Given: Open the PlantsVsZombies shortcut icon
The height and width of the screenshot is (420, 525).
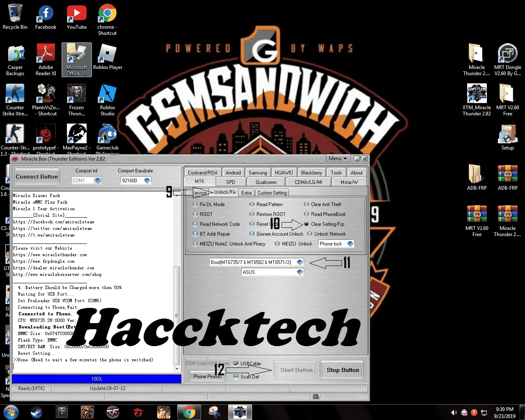Looking at the screenshot, I should tap(46, 100).
